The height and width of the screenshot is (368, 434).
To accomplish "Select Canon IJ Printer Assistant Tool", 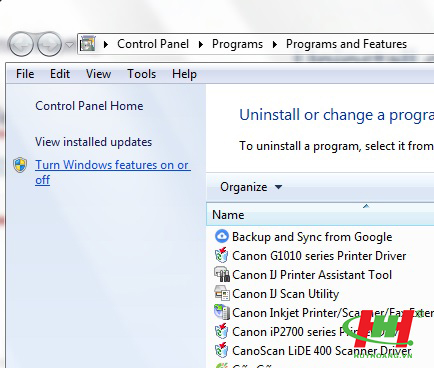I will point(312,275).
